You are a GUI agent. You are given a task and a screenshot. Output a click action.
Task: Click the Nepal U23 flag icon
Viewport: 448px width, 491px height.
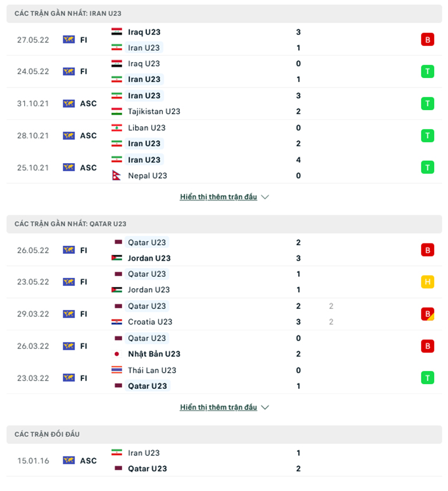coord(117,175)
